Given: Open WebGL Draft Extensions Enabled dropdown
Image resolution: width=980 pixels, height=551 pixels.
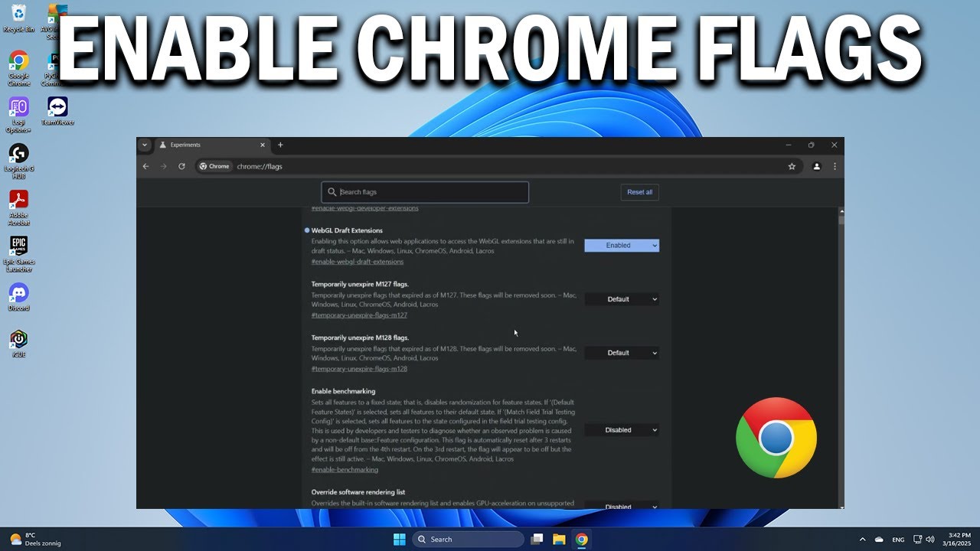Looking at the screenshot, I should pyautogui.click(x=622, y=246).
